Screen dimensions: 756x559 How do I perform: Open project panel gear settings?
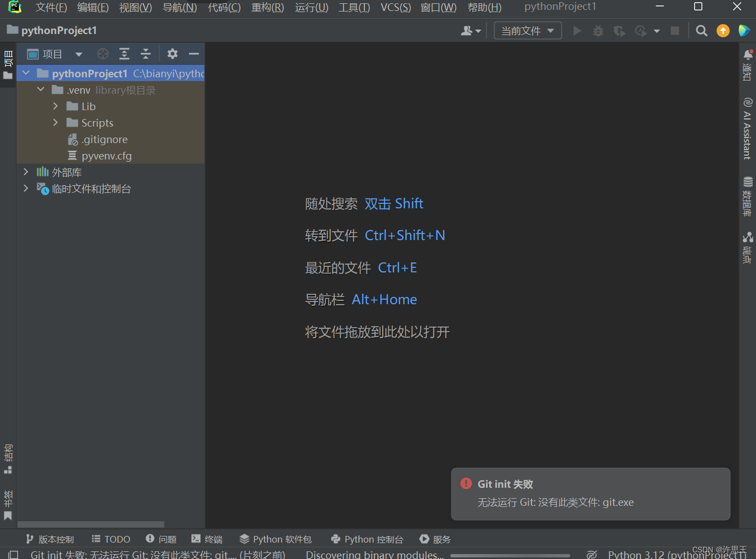point(173,54)
